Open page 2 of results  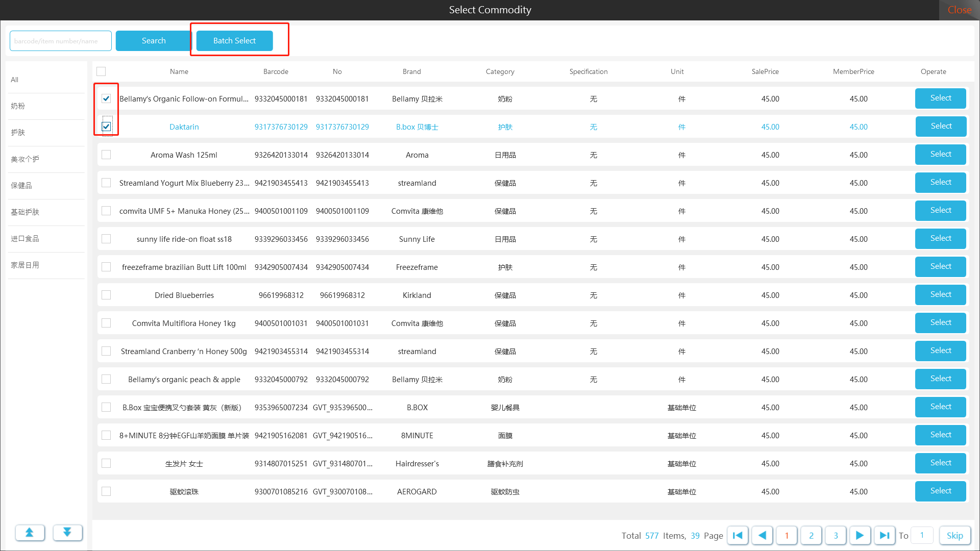pyautogui.click(x=811, y=535)
